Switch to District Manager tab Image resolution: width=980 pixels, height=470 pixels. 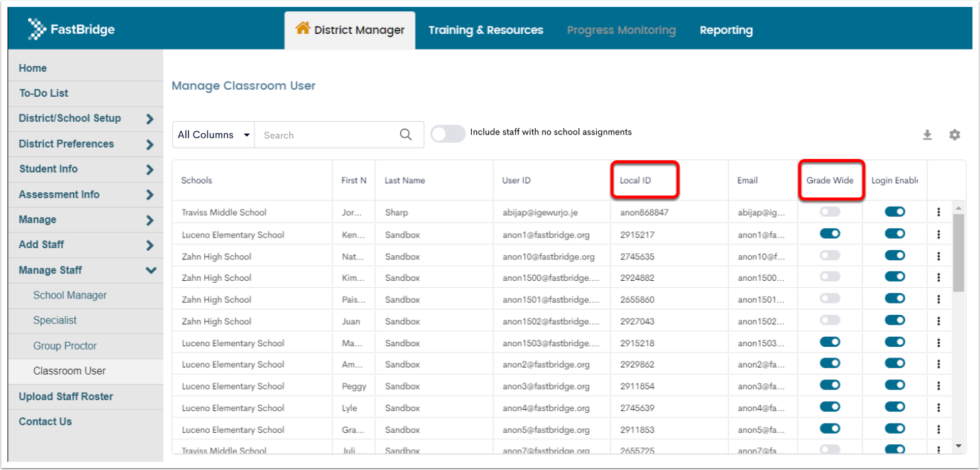(350, 30)
